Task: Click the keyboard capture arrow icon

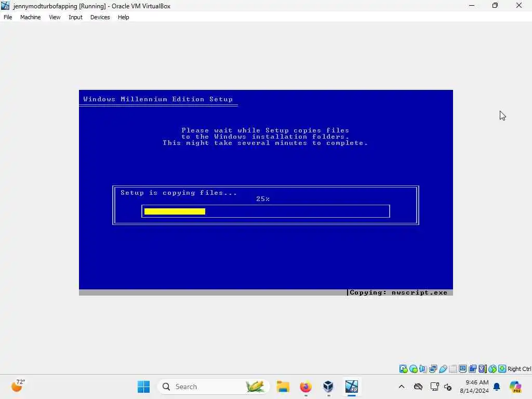Action: click(502, 369)
